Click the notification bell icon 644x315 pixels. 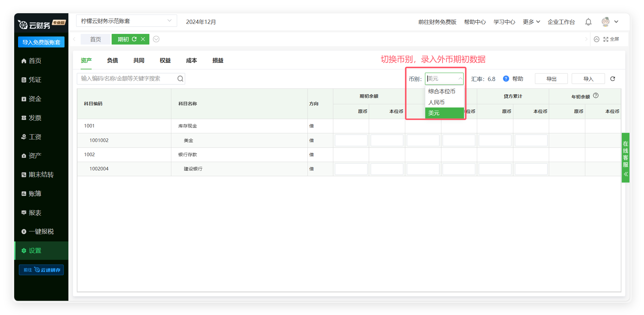[x=588, y=22]
